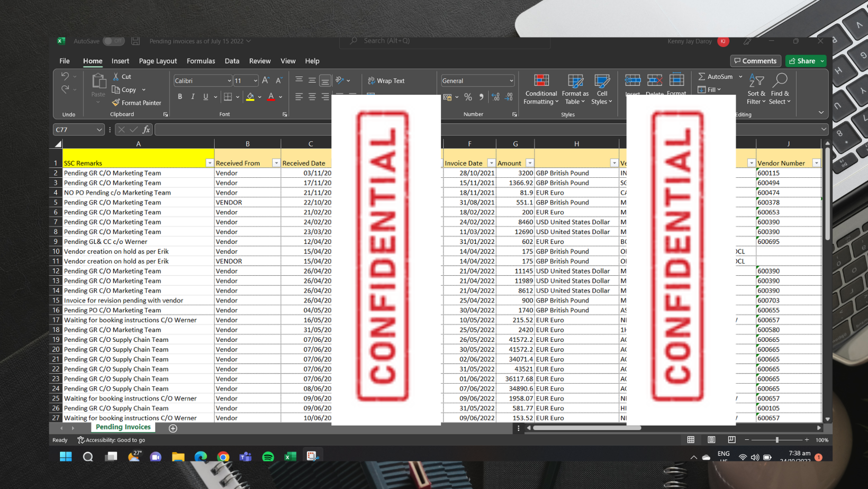
Task: Click the Copy button
Action: 125,90
